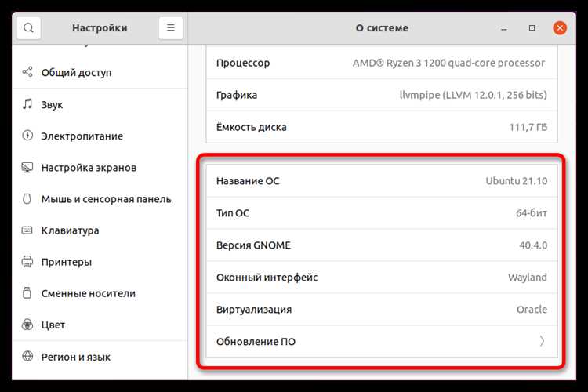This screenshot has height=392, width=588.
Task: Open the Обновление ПО row
Action: 382,341
